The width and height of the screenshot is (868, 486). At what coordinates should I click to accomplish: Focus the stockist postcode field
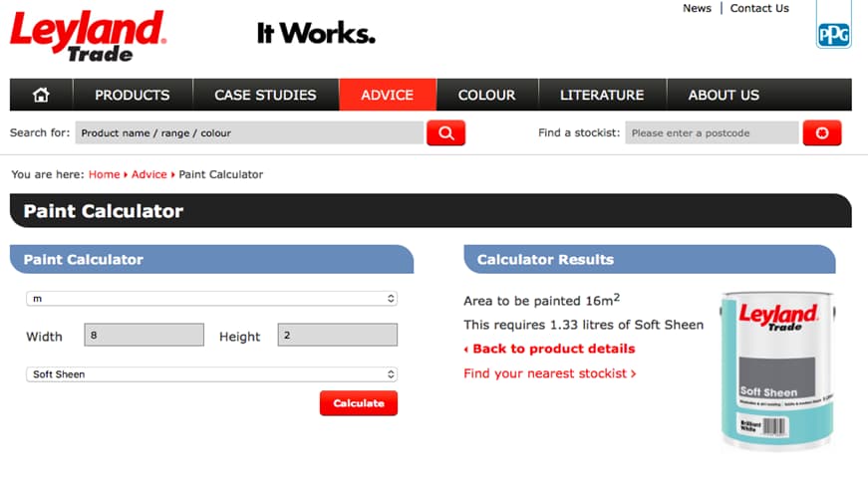click(x=712, y=133)
